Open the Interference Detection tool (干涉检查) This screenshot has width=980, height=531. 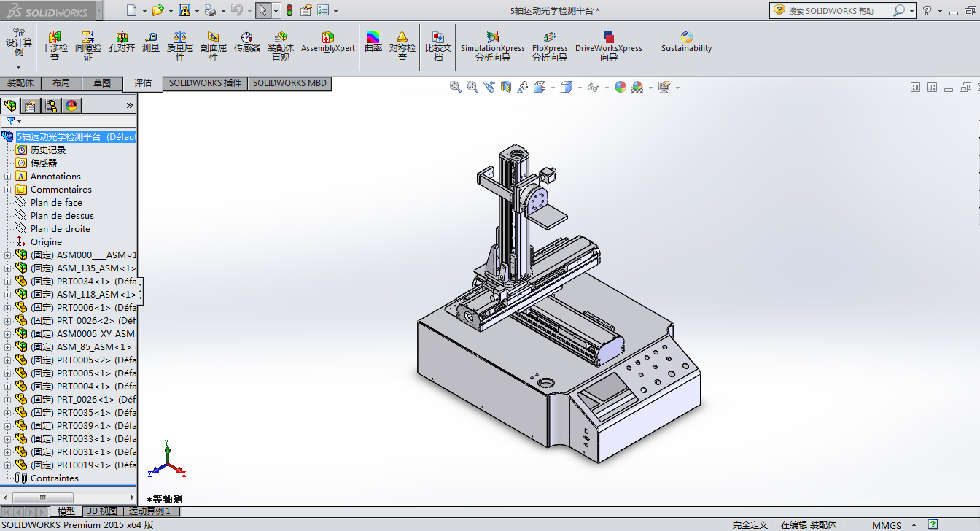pos(55,44)
